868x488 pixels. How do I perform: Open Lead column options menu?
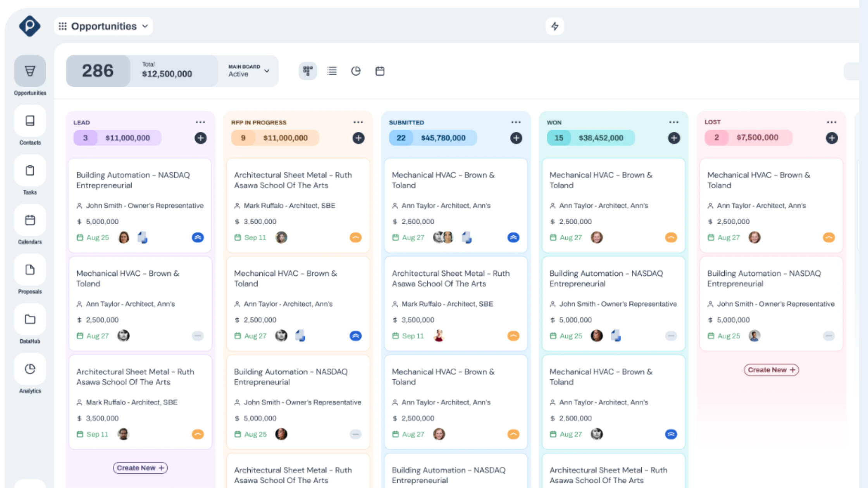click(200, 122)
